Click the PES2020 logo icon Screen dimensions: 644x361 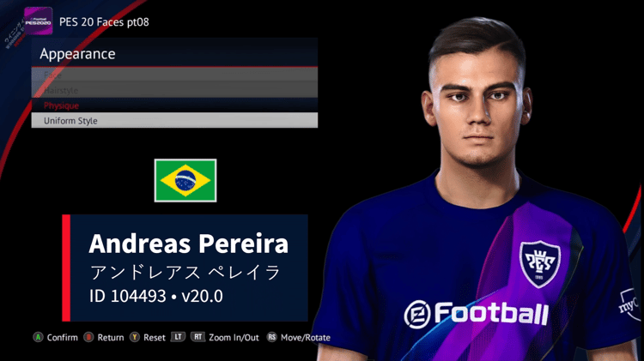pos(38,21)
